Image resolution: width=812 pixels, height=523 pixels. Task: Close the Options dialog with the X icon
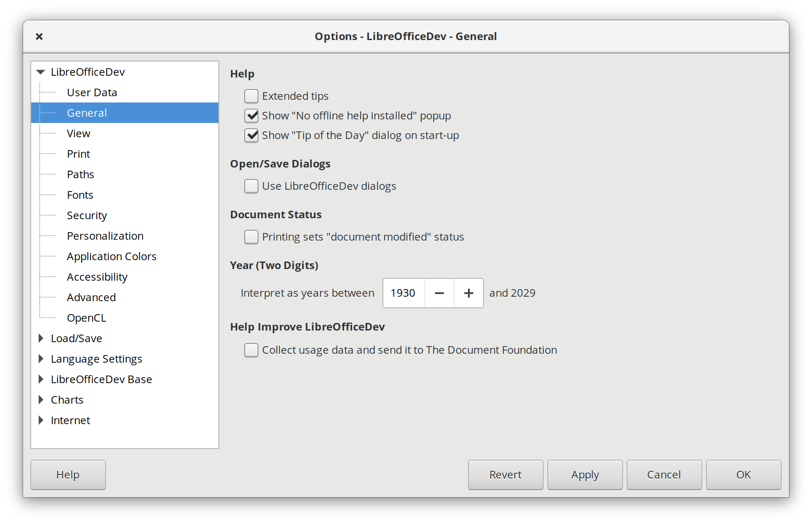pyautogui.click(x=39, y=37)
